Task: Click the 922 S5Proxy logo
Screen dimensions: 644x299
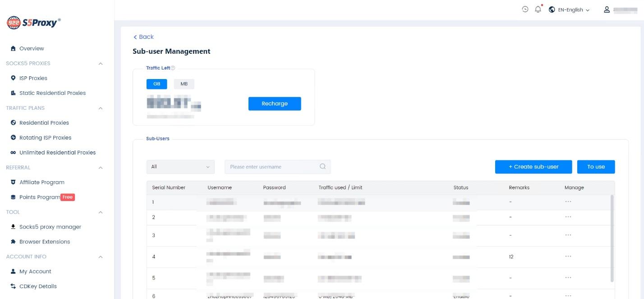Action: pyautogui.click(x=34, y=23)
